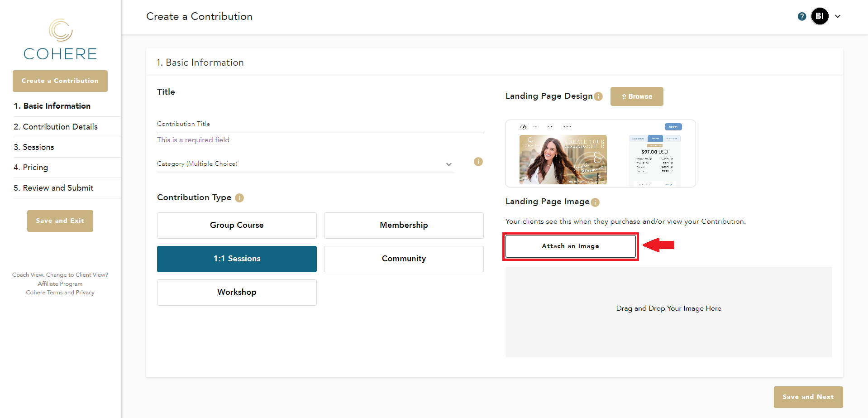Click the Landing Page Design info icon

598,96
